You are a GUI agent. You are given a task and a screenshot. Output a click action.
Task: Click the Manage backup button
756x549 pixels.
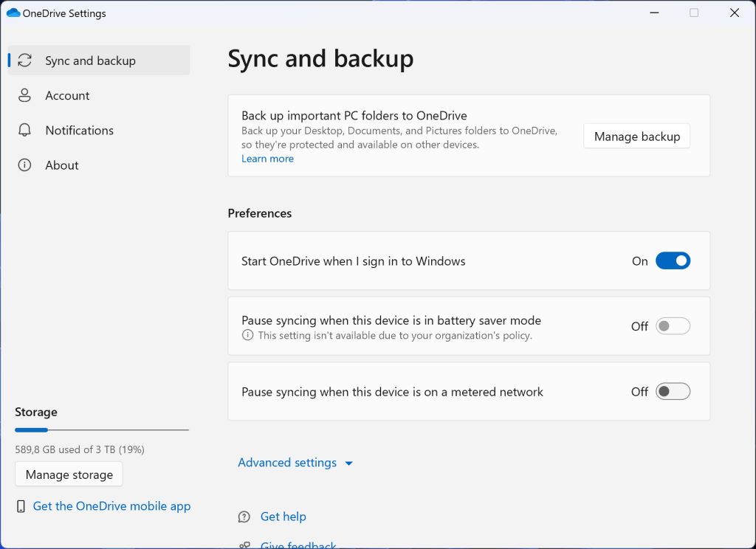pyautogui.click(x=636, y=136)
